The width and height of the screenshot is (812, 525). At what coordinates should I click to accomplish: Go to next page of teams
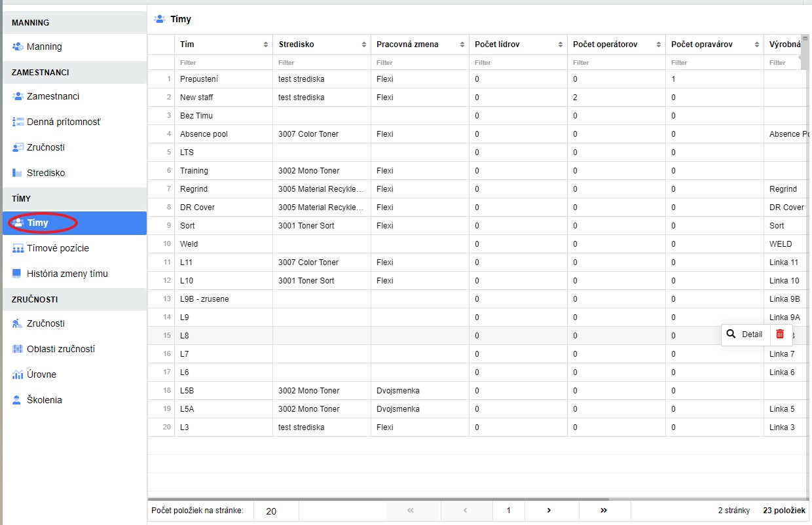[x=549, y=511]
